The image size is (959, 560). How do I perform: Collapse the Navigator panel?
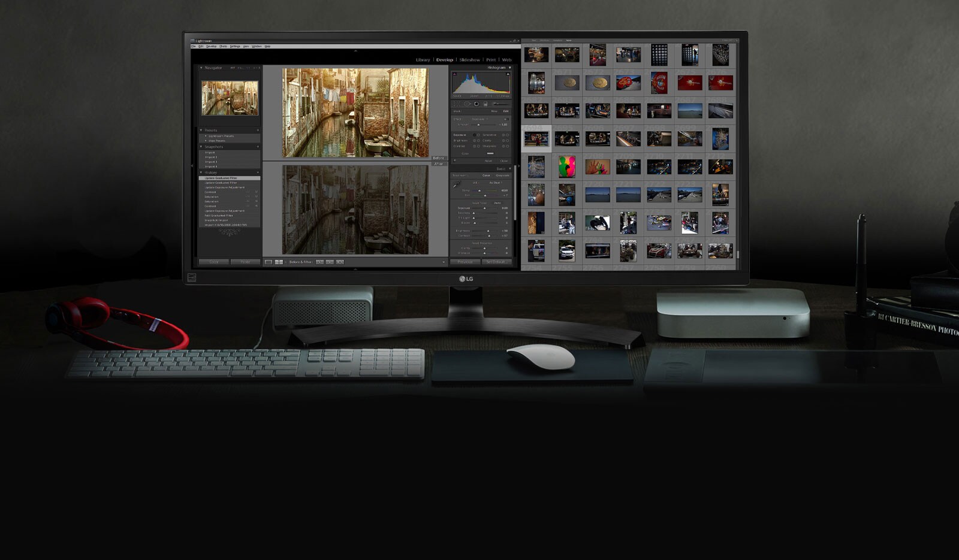(x=201, y=68)
